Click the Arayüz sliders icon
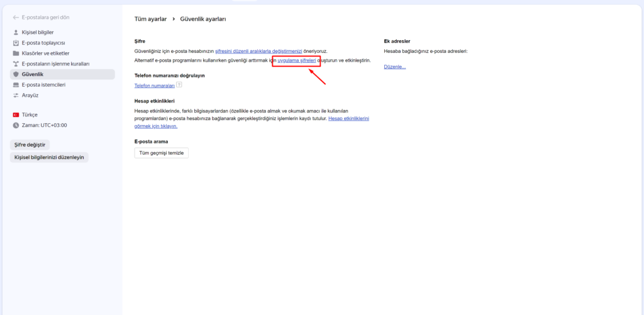Screen dimensions: 644x315 coord(16,96)
